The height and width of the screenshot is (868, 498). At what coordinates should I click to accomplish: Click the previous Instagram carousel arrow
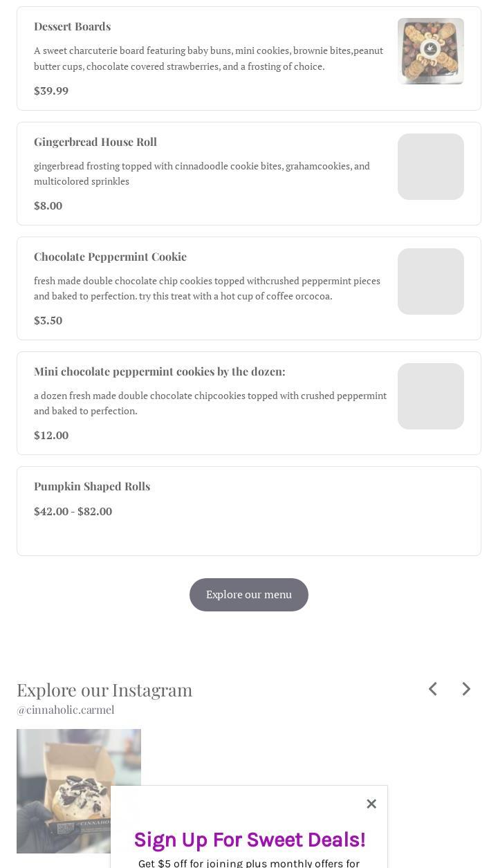433,689
